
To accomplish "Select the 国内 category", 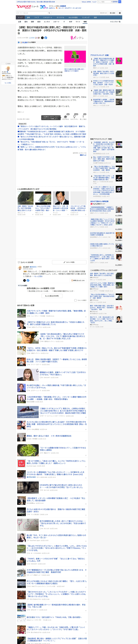I will click(x=26, y=22).
